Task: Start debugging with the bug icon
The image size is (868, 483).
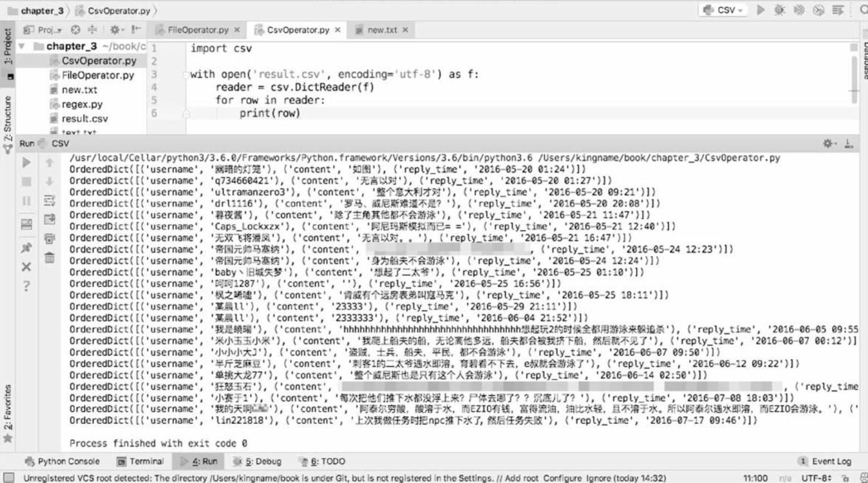Action: pos(779,10)
